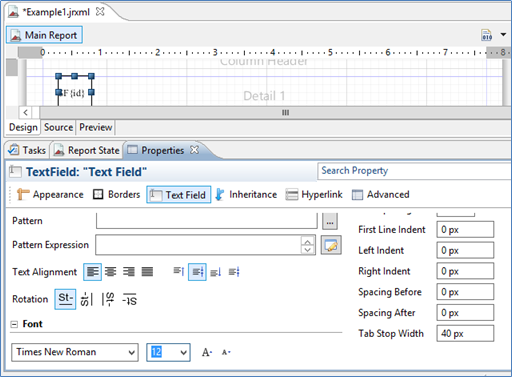Right-align text in Text Alignment row
Image resolution: width=512 pixels, height=377 pixels.
(x=129, y=272)
